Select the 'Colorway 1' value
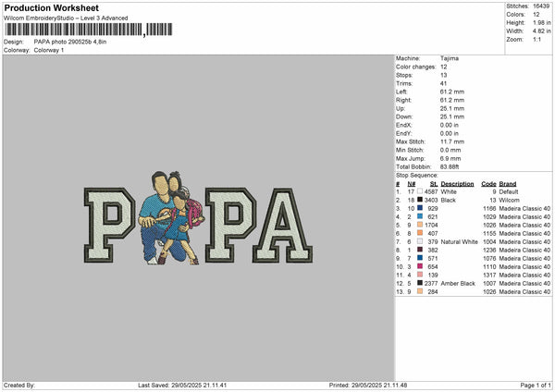Screen dimensions: 555x392 pyautogui.click(x=49, y=50)
